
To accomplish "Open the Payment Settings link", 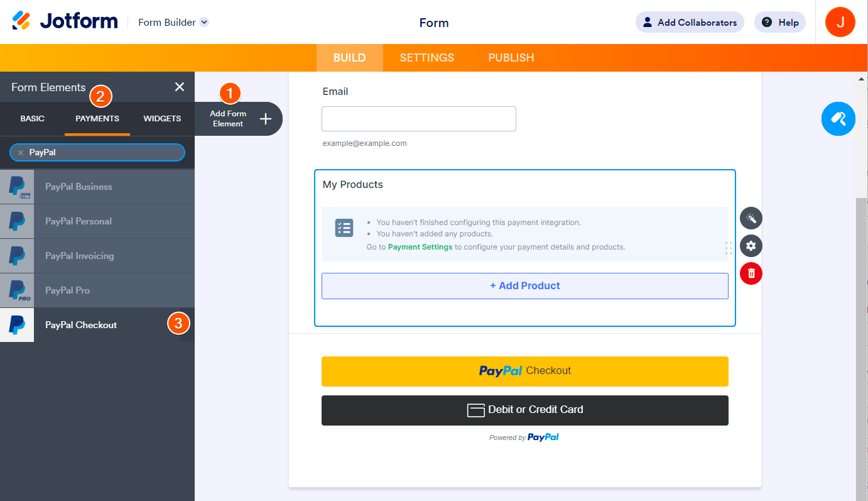I will (420, 247).
